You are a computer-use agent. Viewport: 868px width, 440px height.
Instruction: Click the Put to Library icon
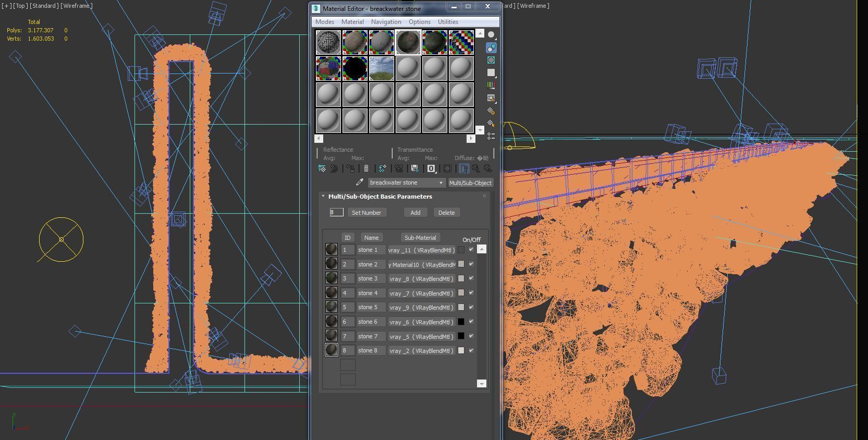(414, 168)
